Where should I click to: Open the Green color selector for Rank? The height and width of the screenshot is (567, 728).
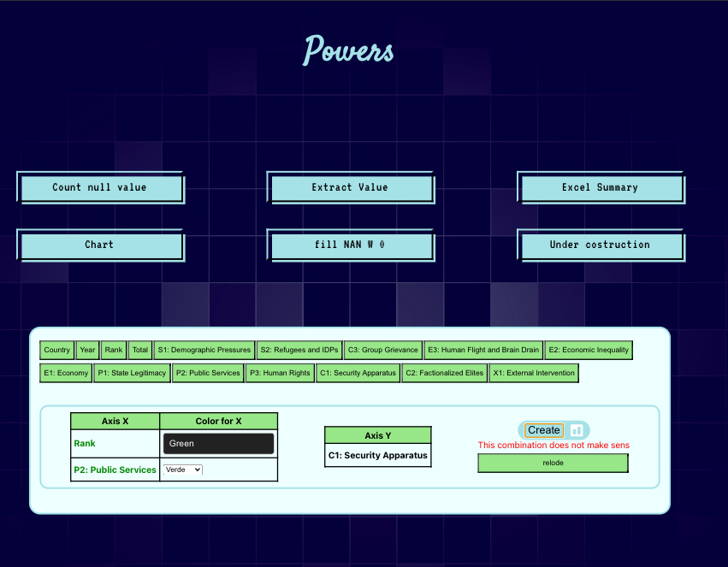(x=218, y=444)
